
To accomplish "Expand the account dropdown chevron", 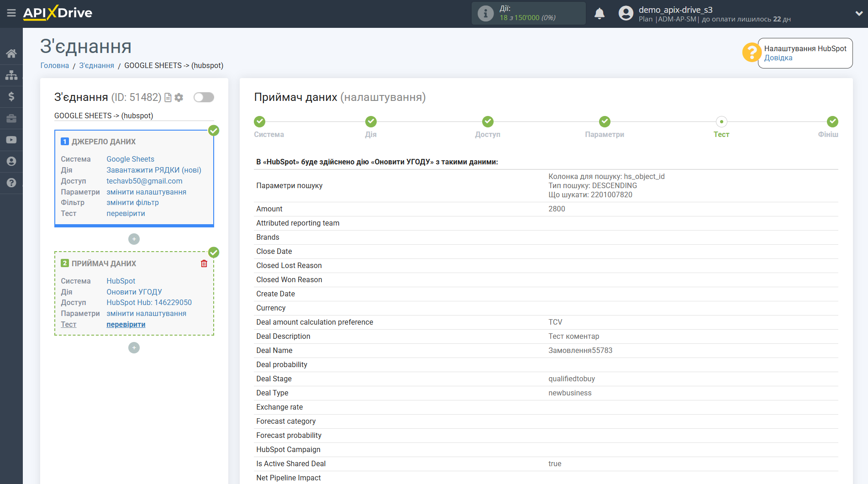I will 859,13.
